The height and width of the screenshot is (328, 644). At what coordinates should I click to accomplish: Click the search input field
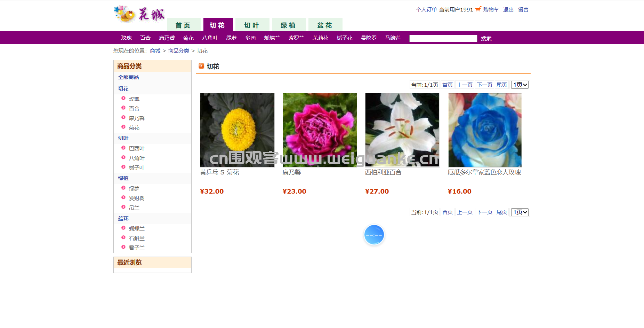[443, 38]
